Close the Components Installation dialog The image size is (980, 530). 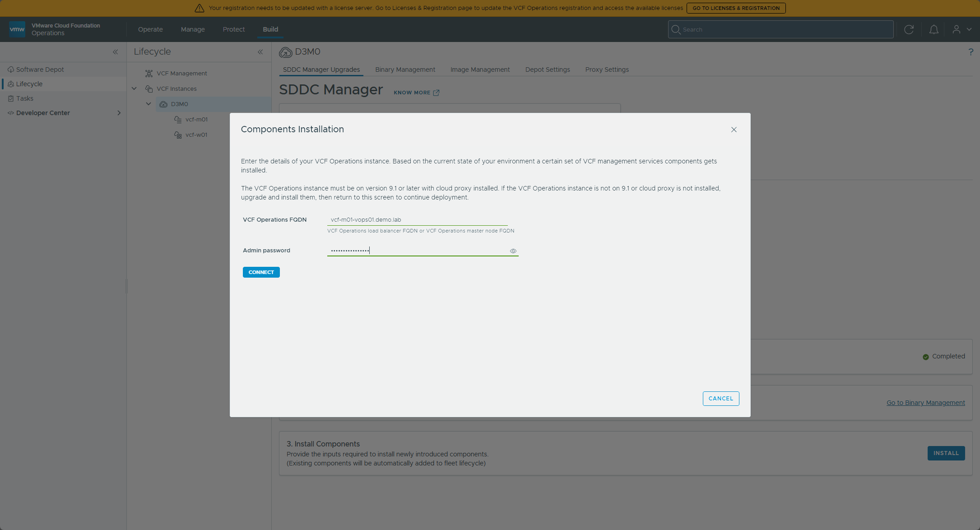tap(734, 130)
